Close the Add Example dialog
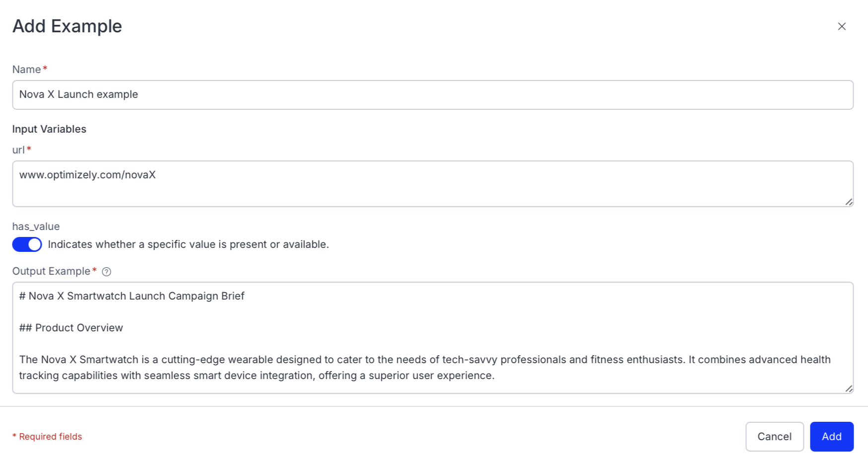 842,26
